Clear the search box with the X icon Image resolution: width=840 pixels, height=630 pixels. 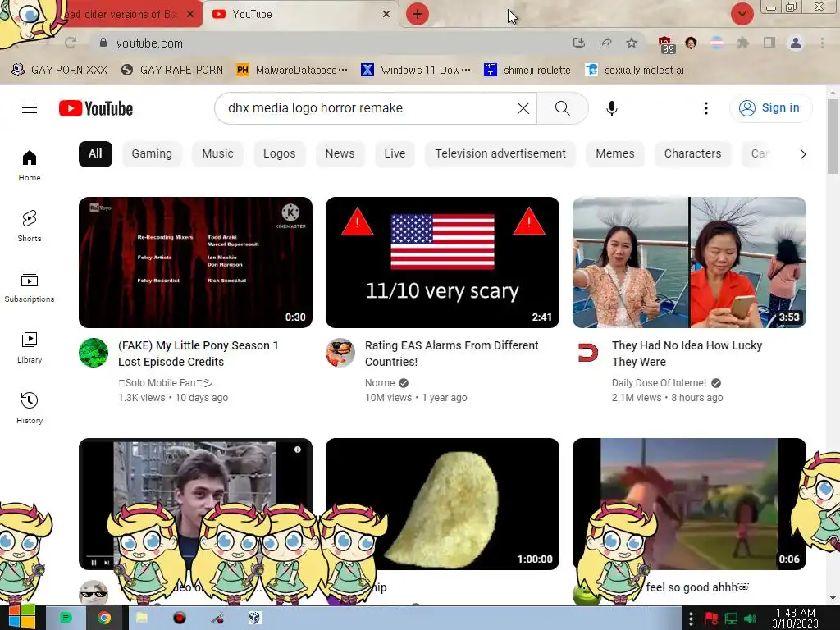pos(523,108)
